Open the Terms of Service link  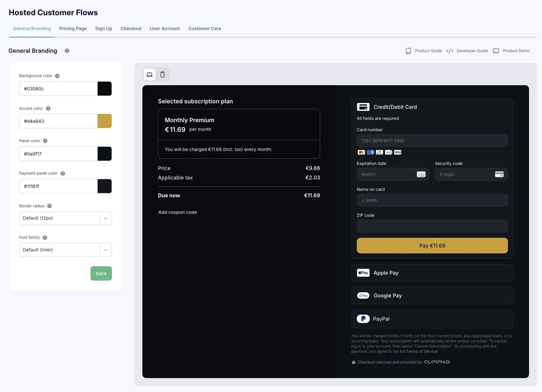click(422, 352)
